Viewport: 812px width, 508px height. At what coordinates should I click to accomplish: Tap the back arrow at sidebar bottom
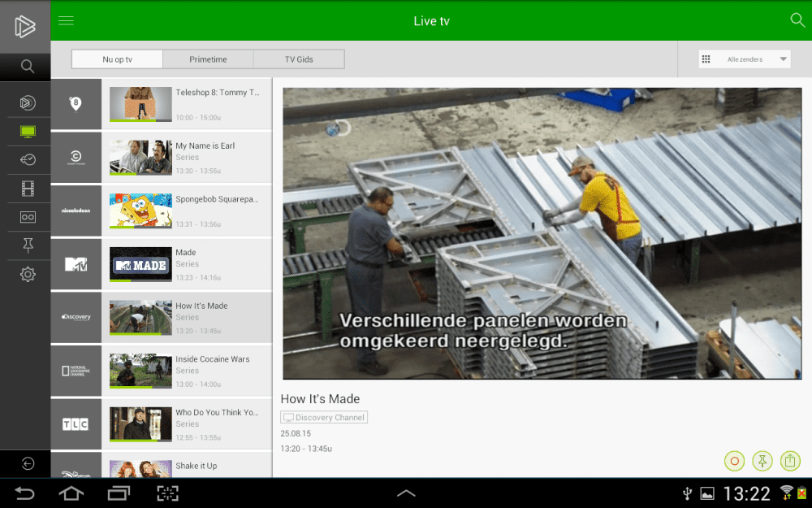pos(28,463)
